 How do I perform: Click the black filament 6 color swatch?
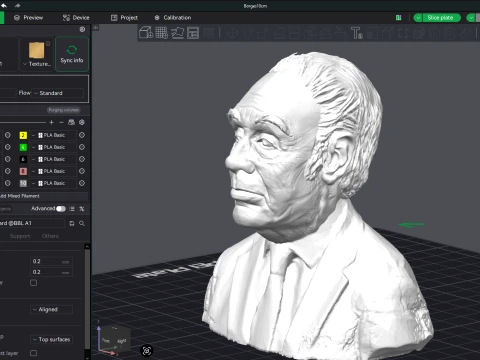pos(23,159)
